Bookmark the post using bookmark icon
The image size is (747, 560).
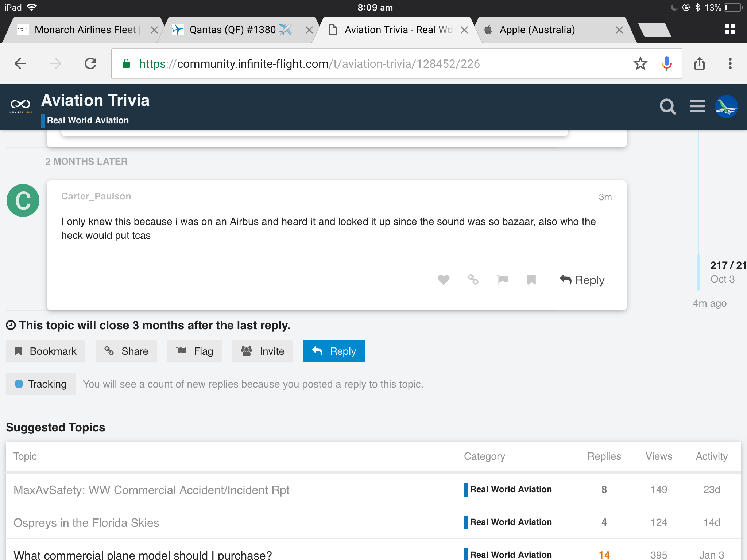(531, 280)
